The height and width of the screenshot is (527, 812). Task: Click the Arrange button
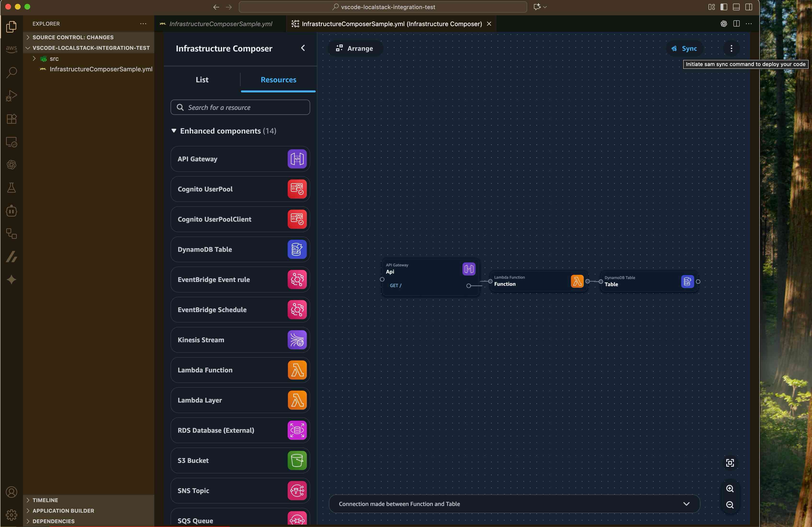(x=355, y=48)
